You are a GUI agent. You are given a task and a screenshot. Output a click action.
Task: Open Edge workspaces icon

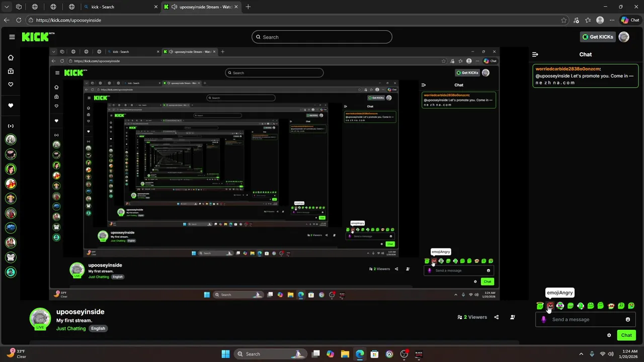(19, 7)
